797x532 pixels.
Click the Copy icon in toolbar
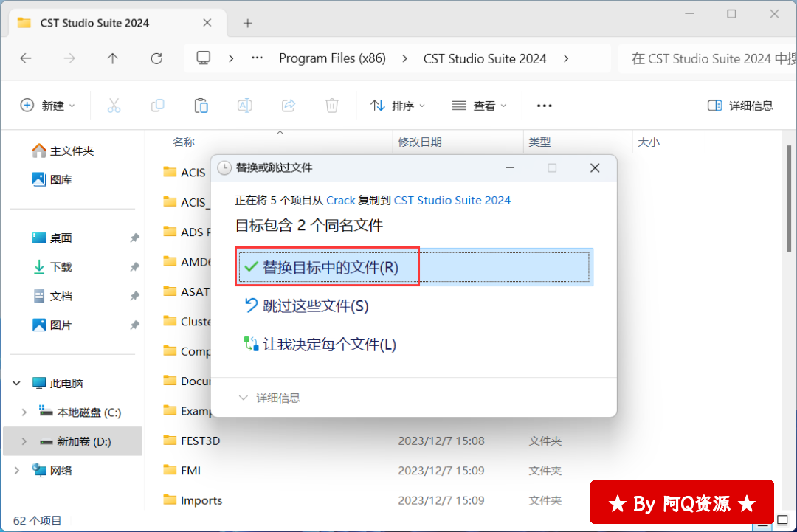click(x=158, y=106)
